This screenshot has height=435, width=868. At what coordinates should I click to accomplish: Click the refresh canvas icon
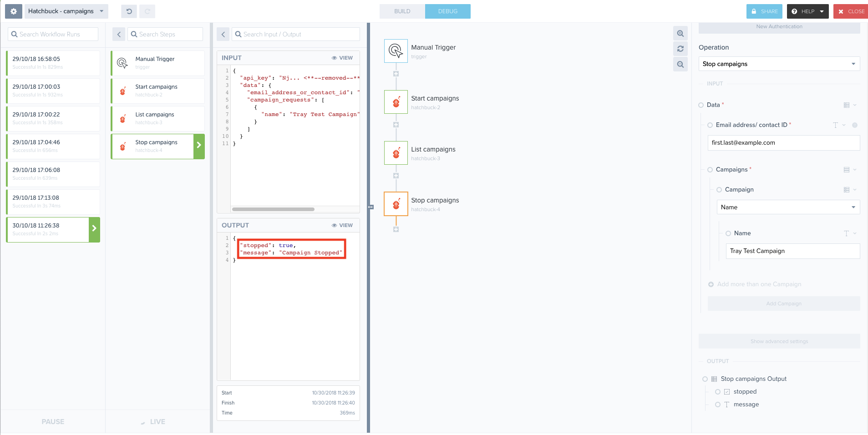[x=680, y=49]
